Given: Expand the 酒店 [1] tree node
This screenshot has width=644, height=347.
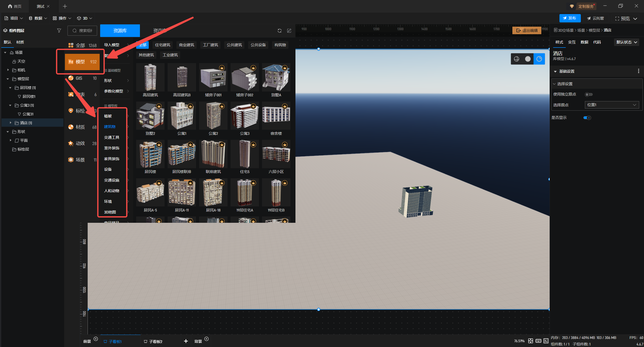Looking at the screenshot, I should (11, 123).
